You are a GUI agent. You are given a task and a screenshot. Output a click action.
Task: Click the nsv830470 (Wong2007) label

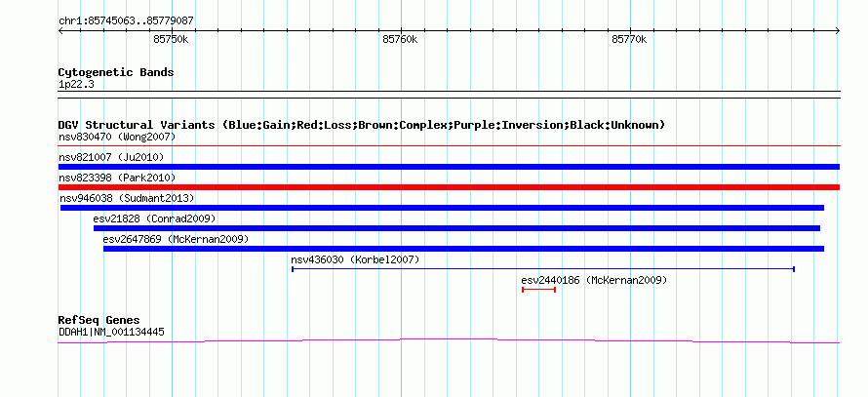[117, 137]
